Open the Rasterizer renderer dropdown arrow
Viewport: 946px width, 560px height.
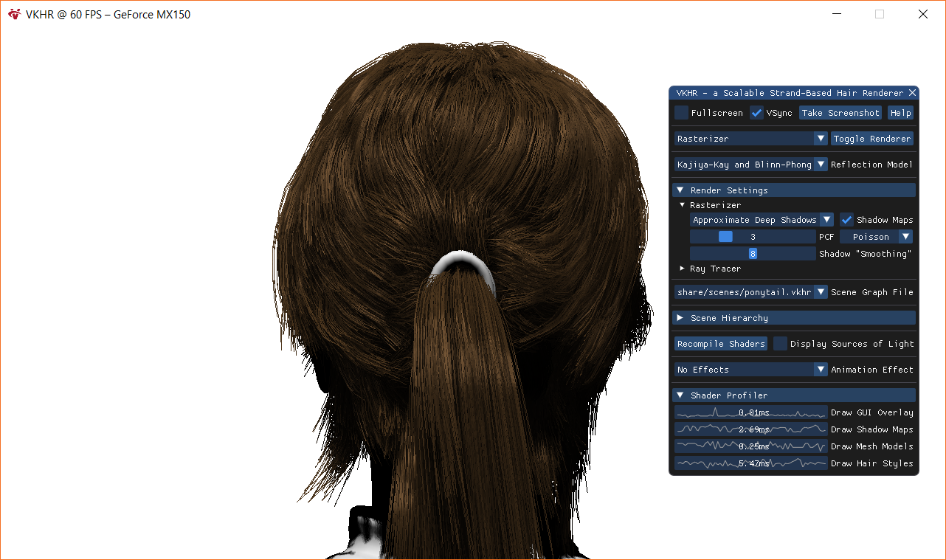tap(821, 139)
